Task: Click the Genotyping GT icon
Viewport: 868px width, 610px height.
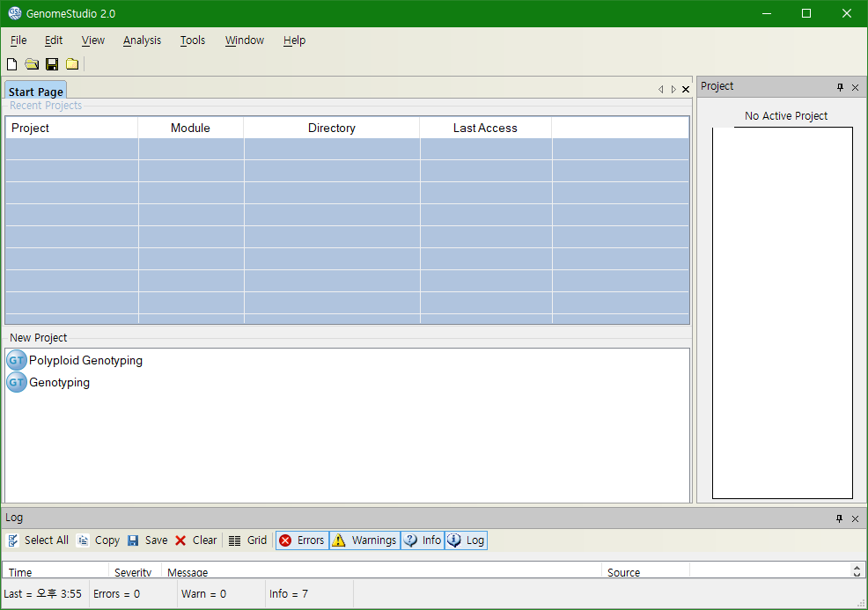Action: click(x=17, y=383)
